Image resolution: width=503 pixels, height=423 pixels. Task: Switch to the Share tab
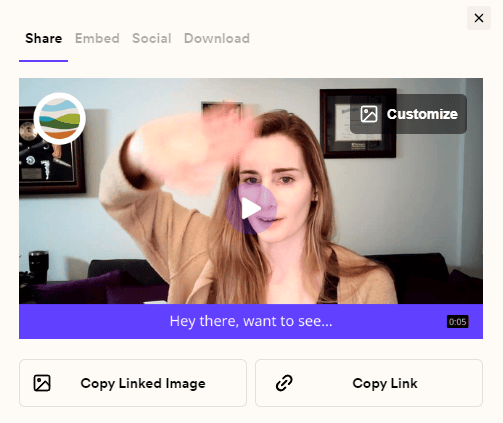point(43,38)
